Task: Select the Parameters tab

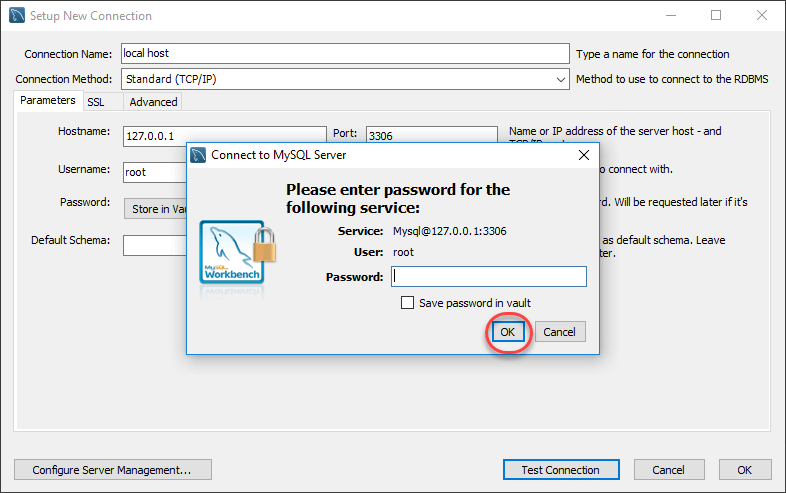Action: pos(47,101)
